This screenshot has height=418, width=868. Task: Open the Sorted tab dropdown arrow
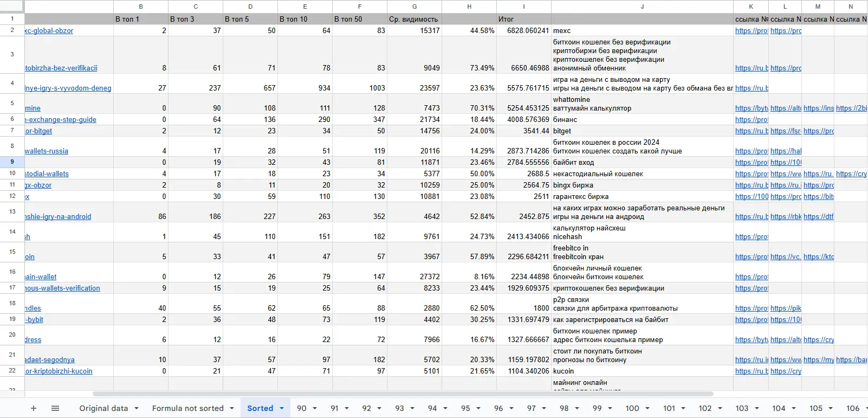[x=282, y=408]
